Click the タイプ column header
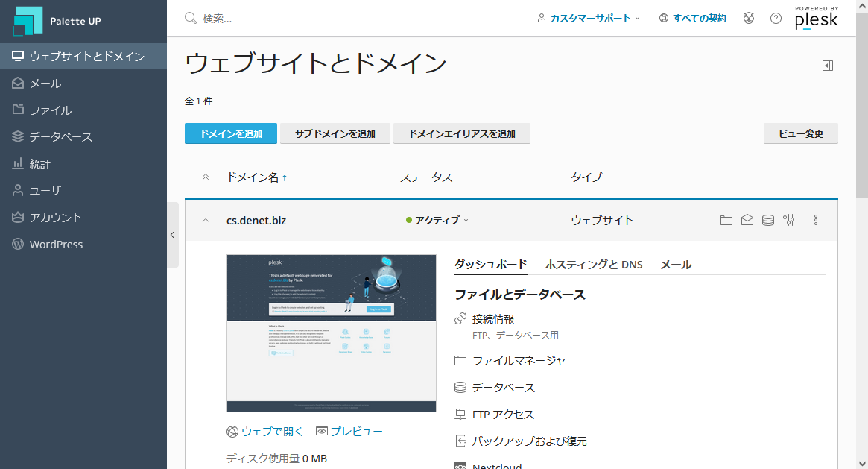The image size is (868, 469). click(586, 177)
